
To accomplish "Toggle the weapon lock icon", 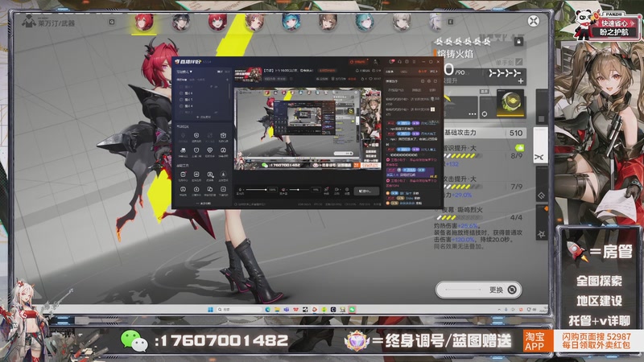I will pyautogui.click(x=518, y=42).
